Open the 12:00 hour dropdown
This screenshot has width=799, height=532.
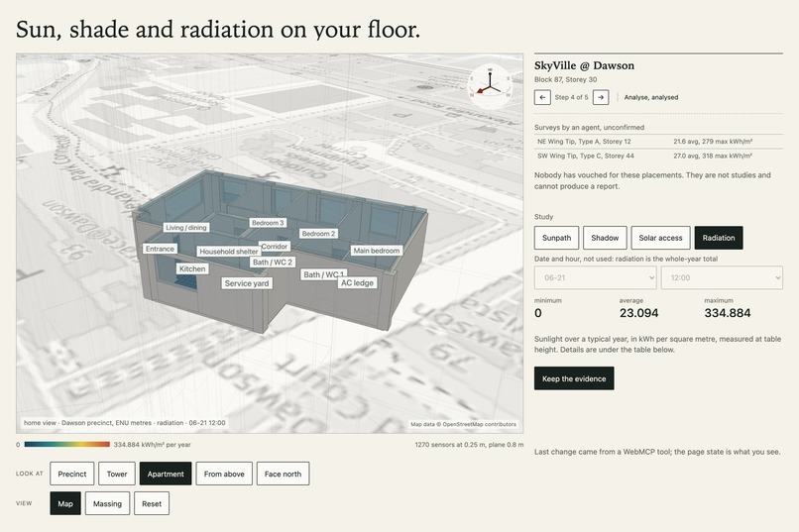722,278
